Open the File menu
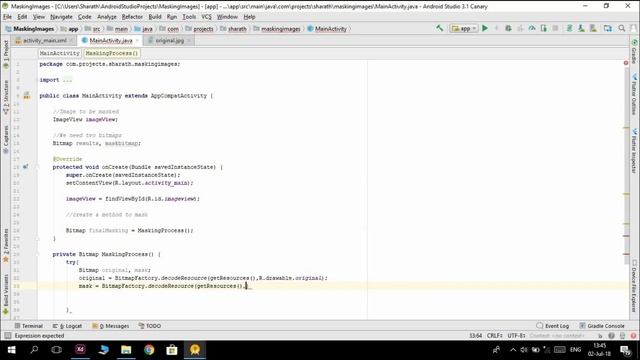This screenshot has height=360, width=640. tap(7, 17)
